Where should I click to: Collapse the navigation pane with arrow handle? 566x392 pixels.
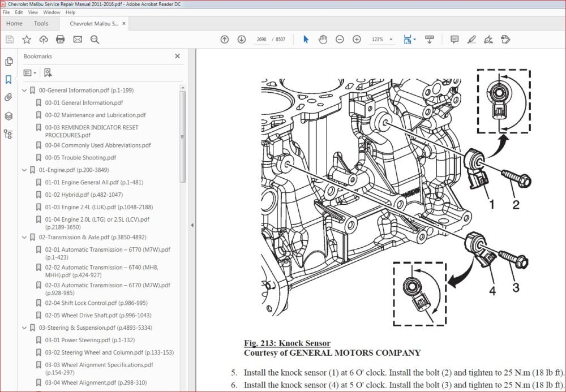[x=192, y=225]
